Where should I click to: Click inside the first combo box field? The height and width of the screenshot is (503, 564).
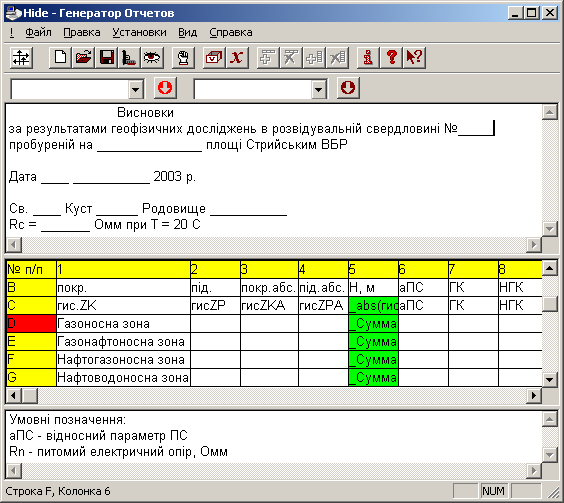point(70,89)
